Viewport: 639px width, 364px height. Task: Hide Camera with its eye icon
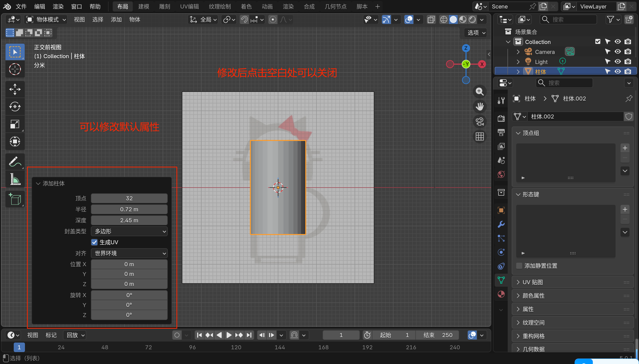tap(618, 52)
